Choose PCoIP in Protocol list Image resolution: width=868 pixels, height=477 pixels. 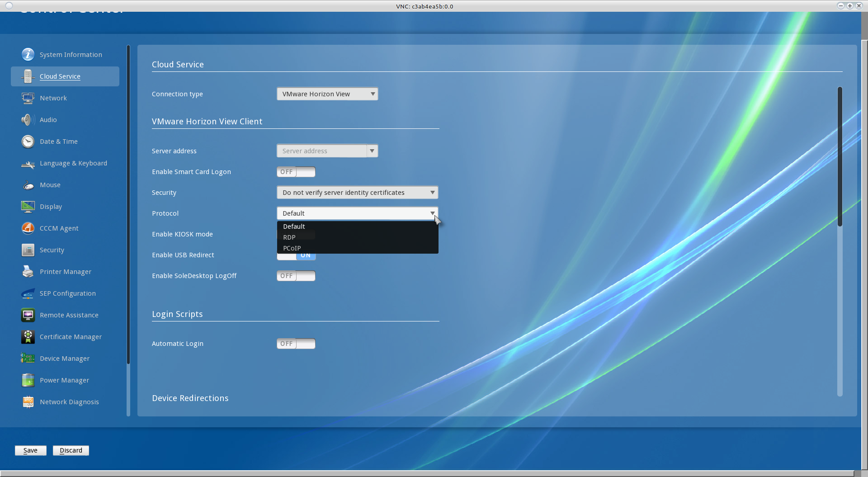357,248
